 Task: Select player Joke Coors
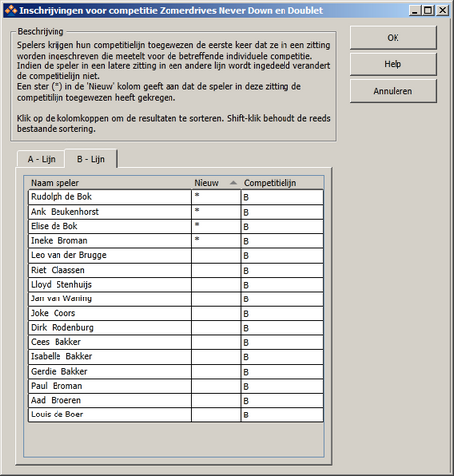[x=110, y=313]
